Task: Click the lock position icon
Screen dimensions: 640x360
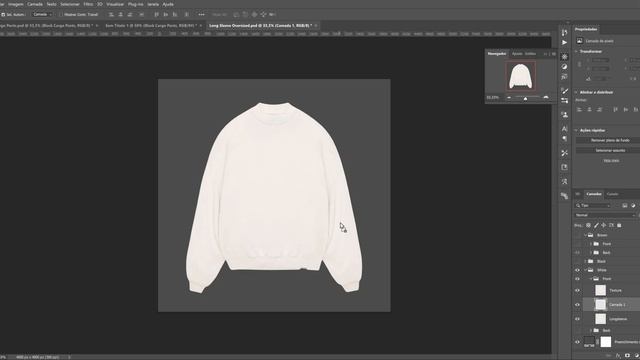Action: 604,225
